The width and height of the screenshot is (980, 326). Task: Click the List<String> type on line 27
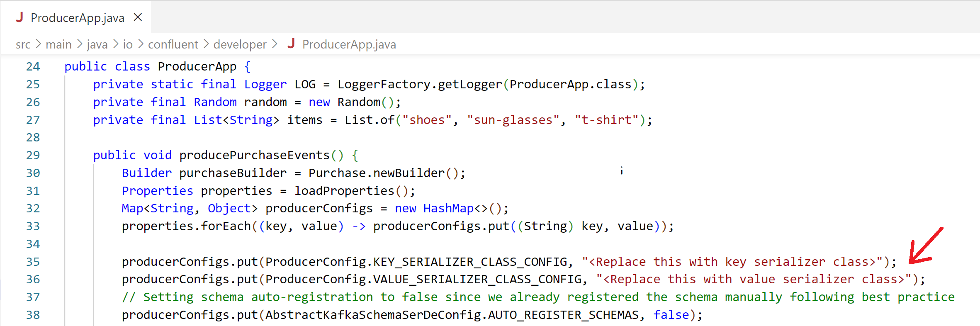pos(237,120)
